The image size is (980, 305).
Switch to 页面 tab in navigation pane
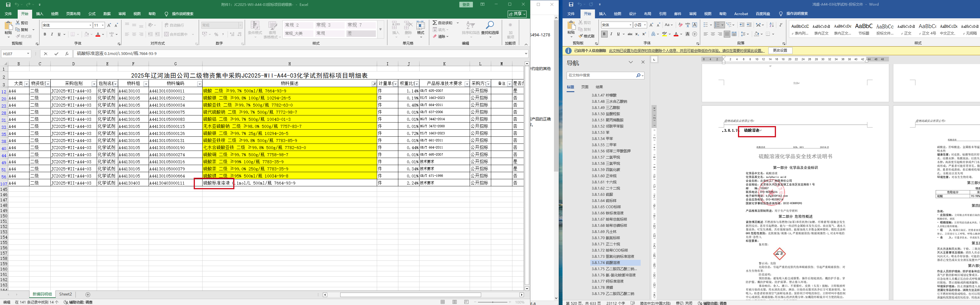pyautogui.click(x=585, y=87)
